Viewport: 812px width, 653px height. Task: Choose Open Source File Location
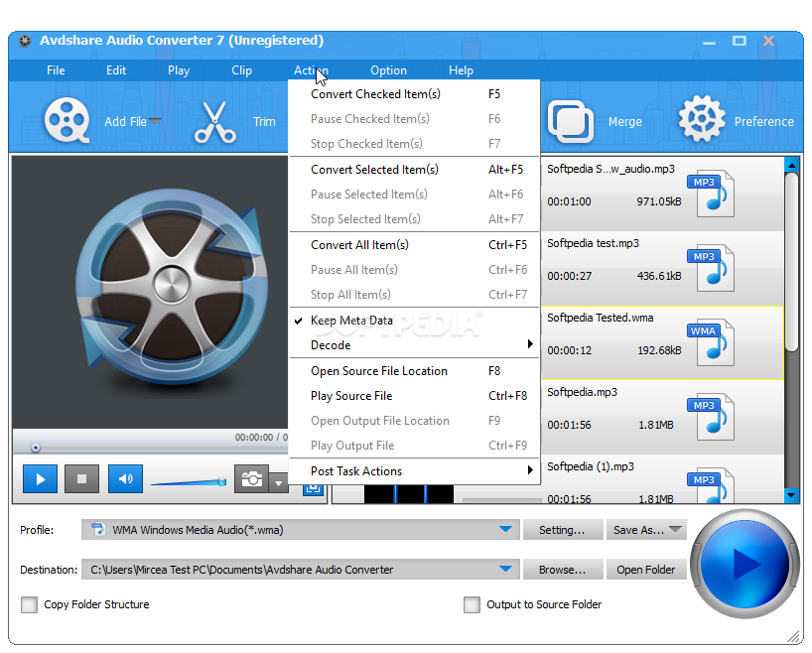pos(414,371)
